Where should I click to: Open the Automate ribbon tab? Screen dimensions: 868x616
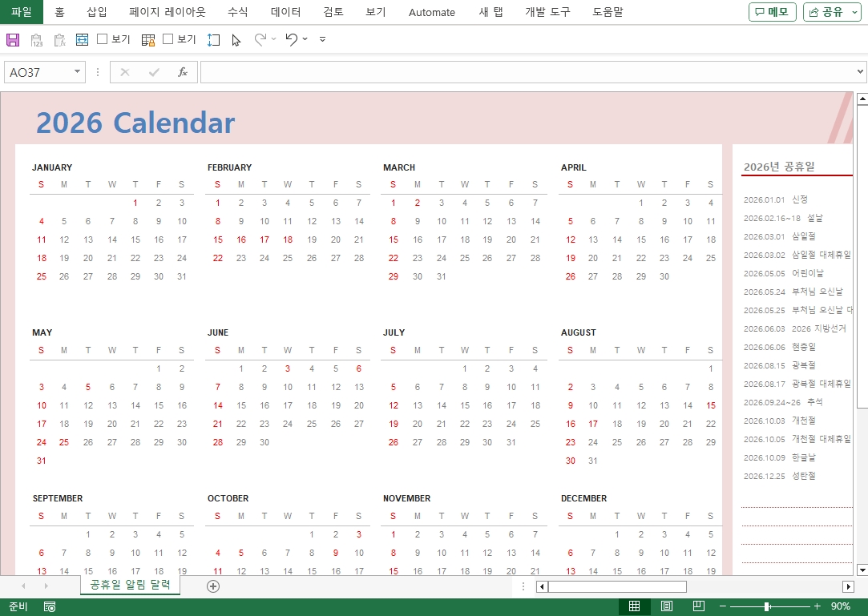click(432, 12)
